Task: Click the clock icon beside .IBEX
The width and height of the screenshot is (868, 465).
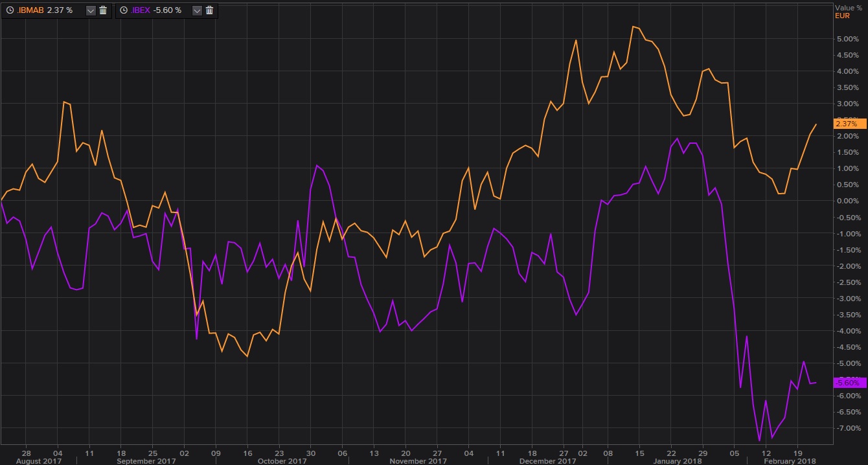Action: tap(124, 10)
